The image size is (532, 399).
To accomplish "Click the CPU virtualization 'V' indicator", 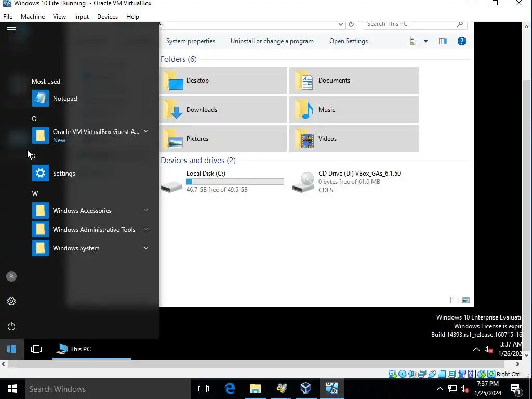I will 472,374.
